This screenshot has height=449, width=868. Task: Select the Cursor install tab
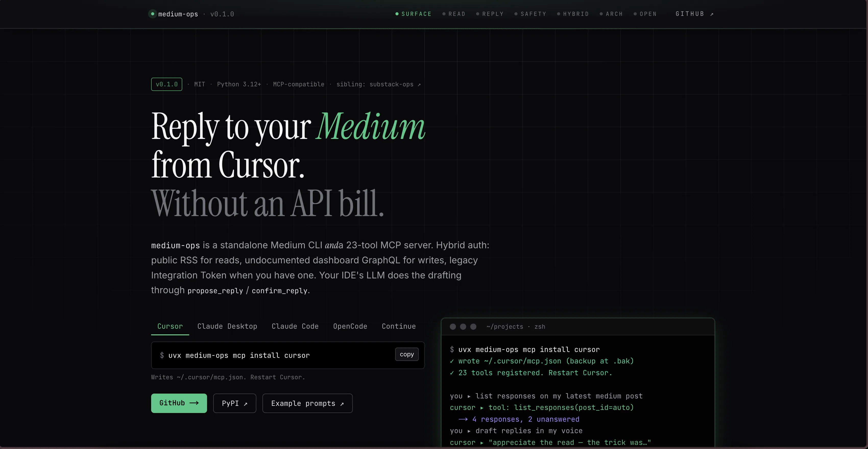170,326
